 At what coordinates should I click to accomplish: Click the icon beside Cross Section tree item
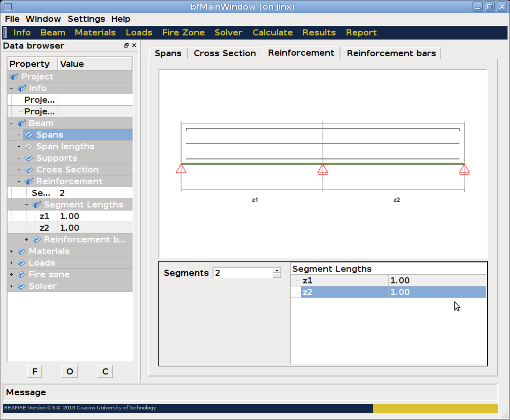click(x=29, y=170)
